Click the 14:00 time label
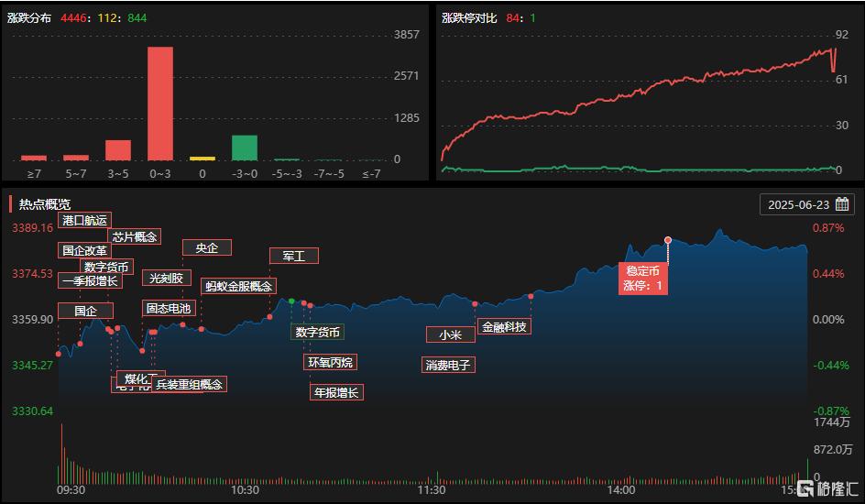This screenshot has height=504, width=865. (x=621, y=489)
